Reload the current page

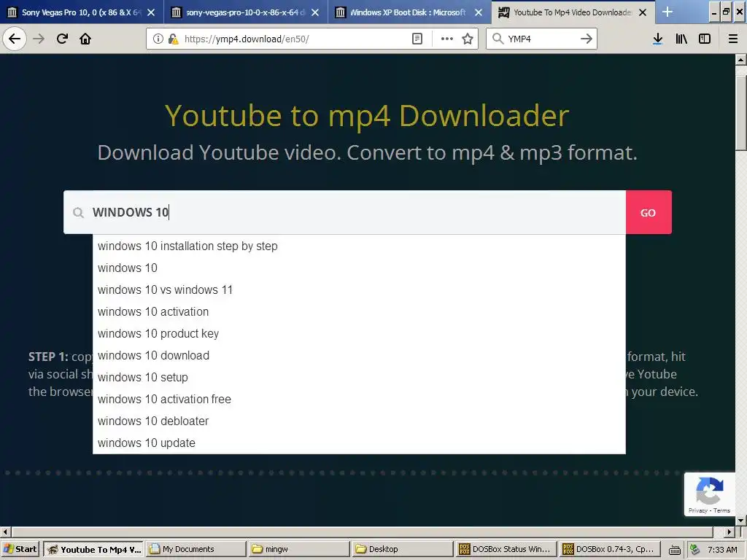pos(62,39)
